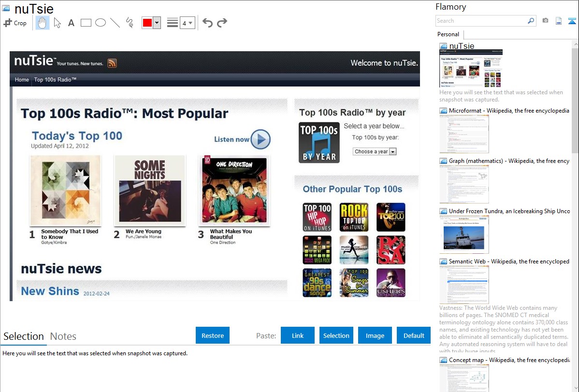Pick the rectangle shape tool
Screen dimensions: 579x392
point(86,23)
